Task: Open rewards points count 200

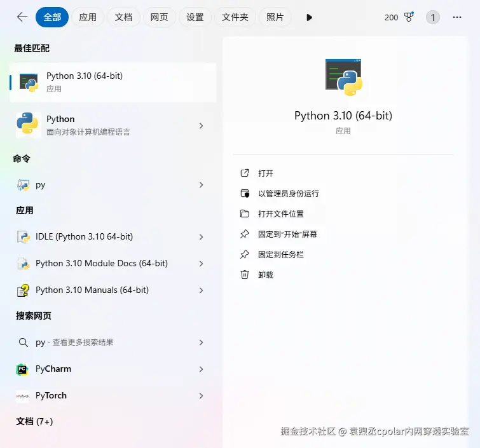Action: (x=391, y=17)
